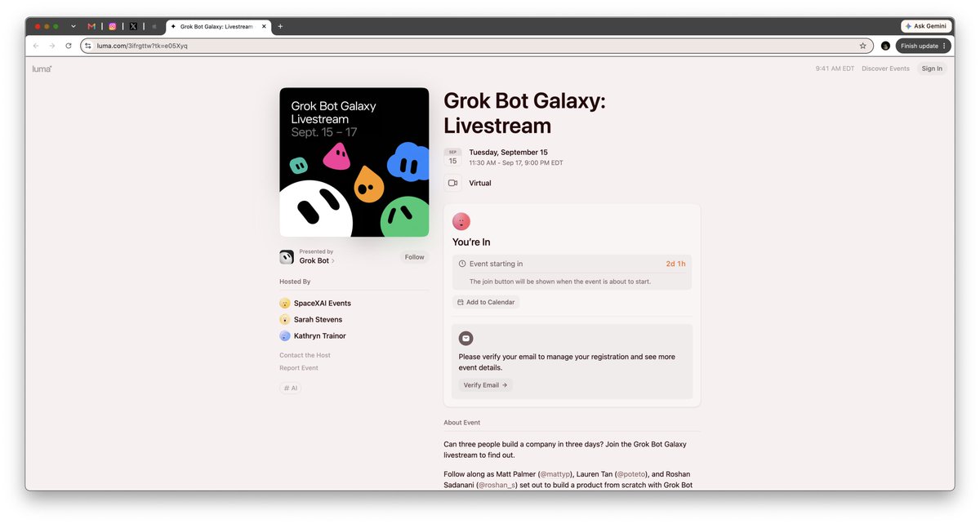Image resolution: width=980 pixels, height=524 pixels.
Task: Expand the tab search dropdown arrow
Action: pyautogui.click(x=73, y=26)
